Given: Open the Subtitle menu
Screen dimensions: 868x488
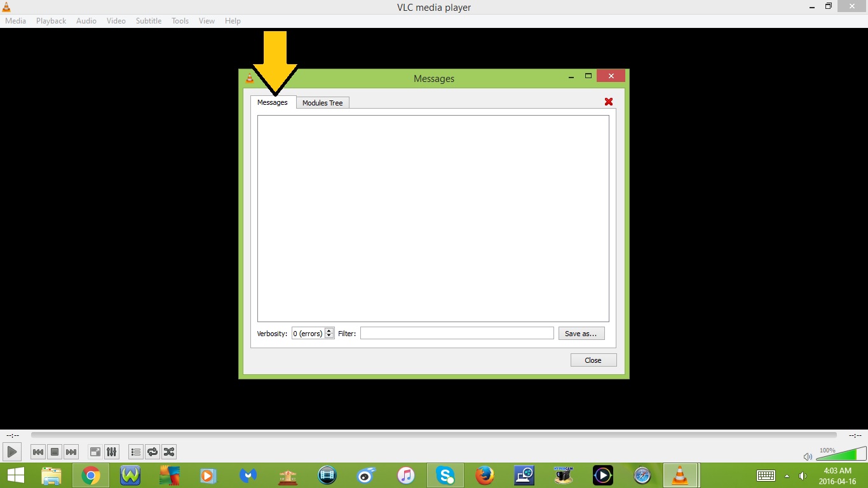Looking at the screenshot, I should [x=149, y=21].
